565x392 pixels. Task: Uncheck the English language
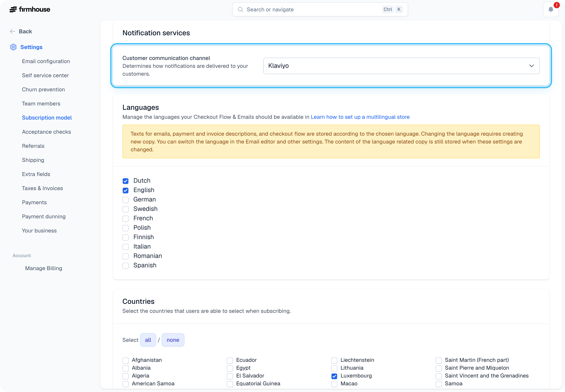(x=126, y=190)
